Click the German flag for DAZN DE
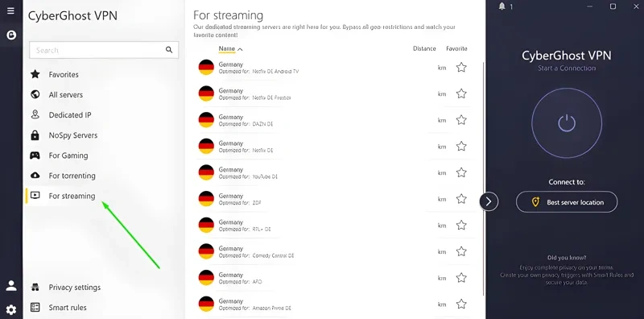644x319 pixels. click(x=206, y=120)
